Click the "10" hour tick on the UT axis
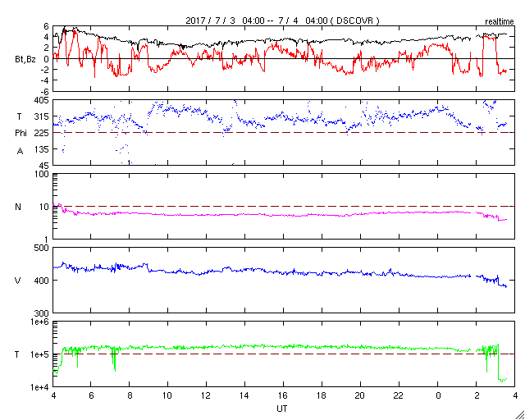The image size is (525, 420). pyautogui.click(x=167, y=397)
